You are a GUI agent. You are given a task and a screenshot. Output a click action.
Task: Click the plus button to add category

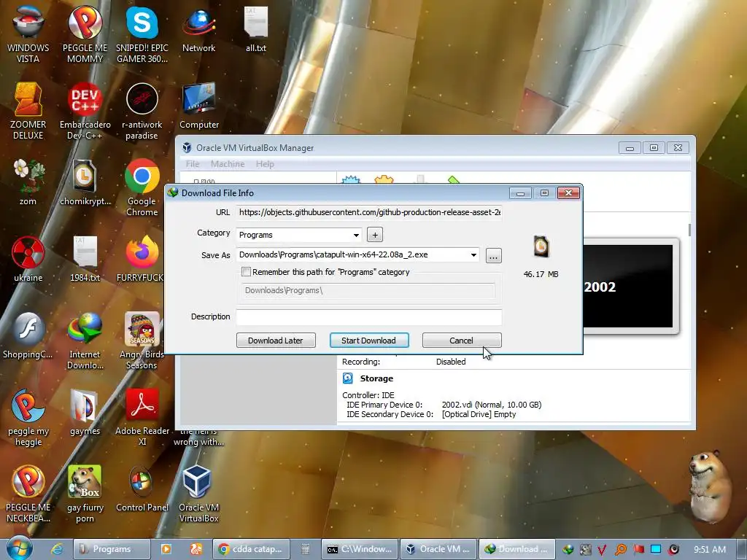pos(375,235)
